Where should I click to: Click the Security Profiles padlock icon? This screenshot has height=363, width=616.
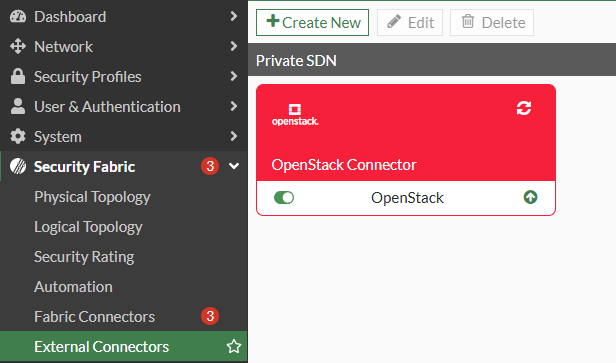[x=18, y=76]
